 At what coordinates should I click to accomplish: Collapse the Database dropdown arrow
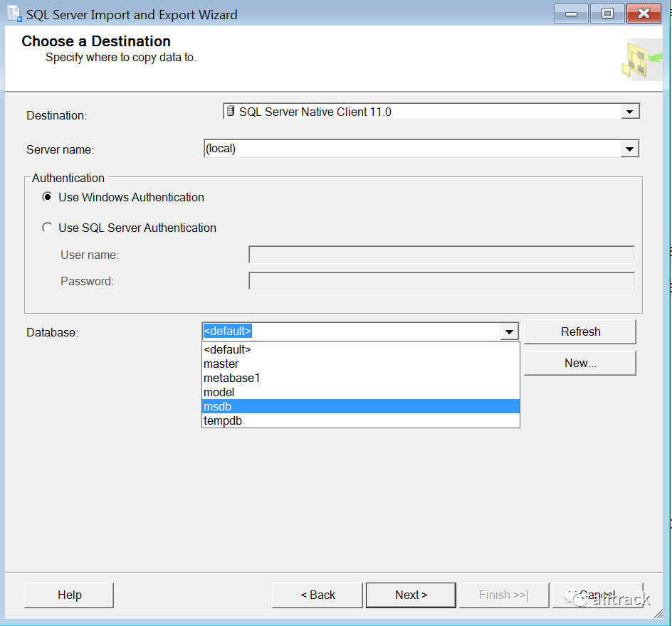(x=509, y=331)
